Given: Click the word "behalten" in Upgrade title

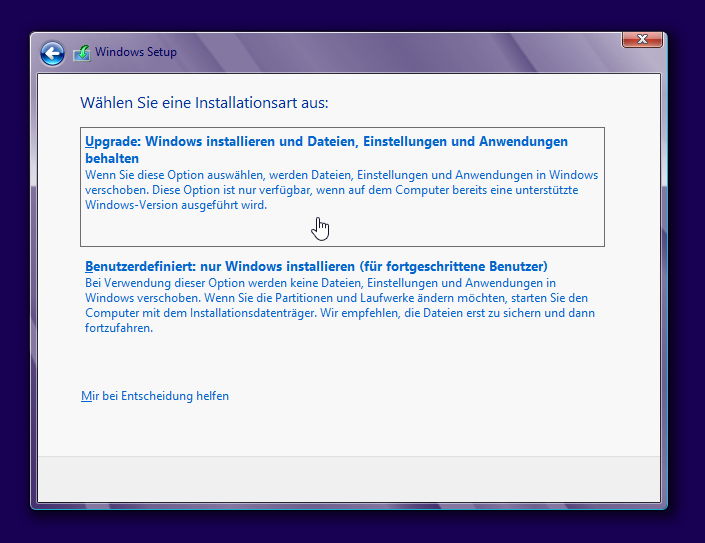Looking at the screenshot, I should coord(112,159).
